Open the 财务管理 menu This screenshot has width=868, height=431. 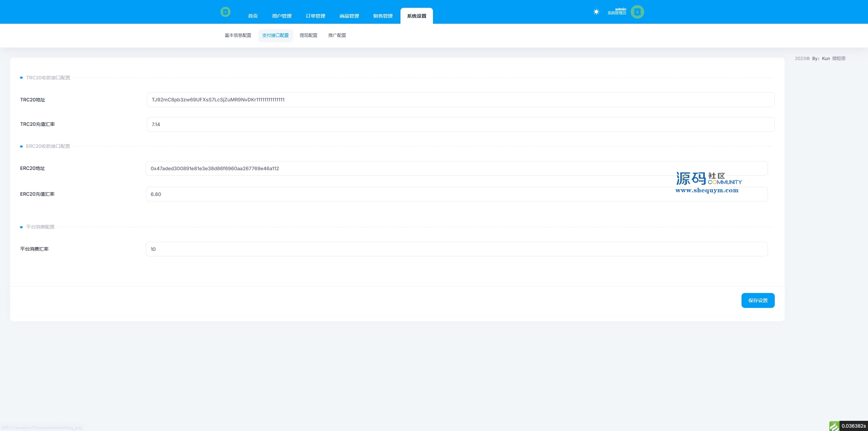tap(383, 16)
